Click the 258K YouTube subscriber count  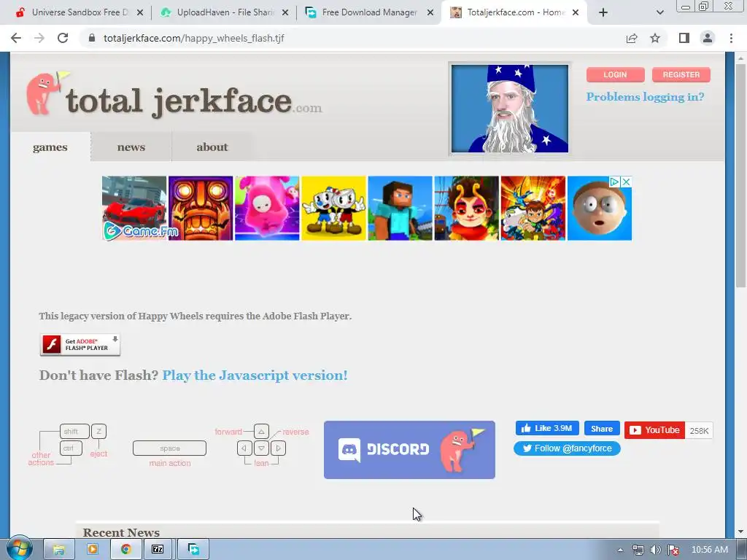[x=699, y=430]
